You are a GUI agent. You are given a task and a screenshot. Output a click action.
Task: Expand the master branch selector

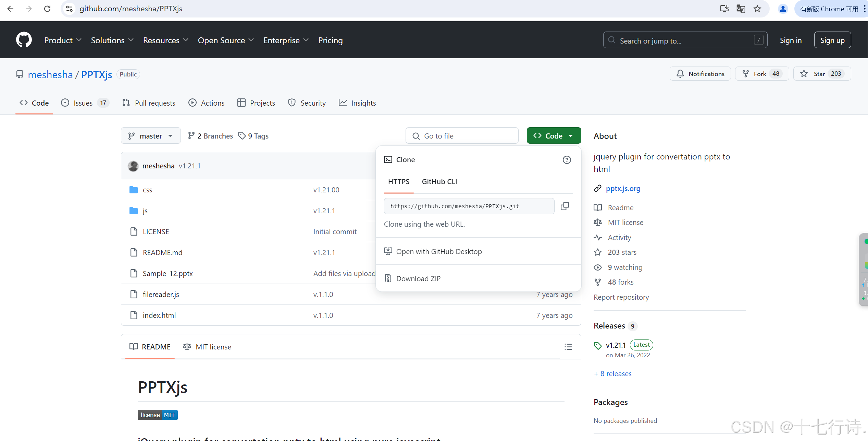click(x=150, y=135)
